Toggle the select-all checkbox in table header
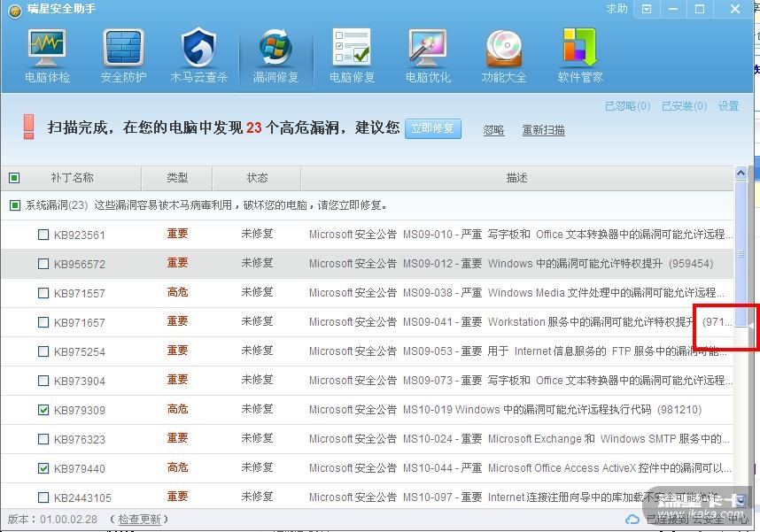 14,178
